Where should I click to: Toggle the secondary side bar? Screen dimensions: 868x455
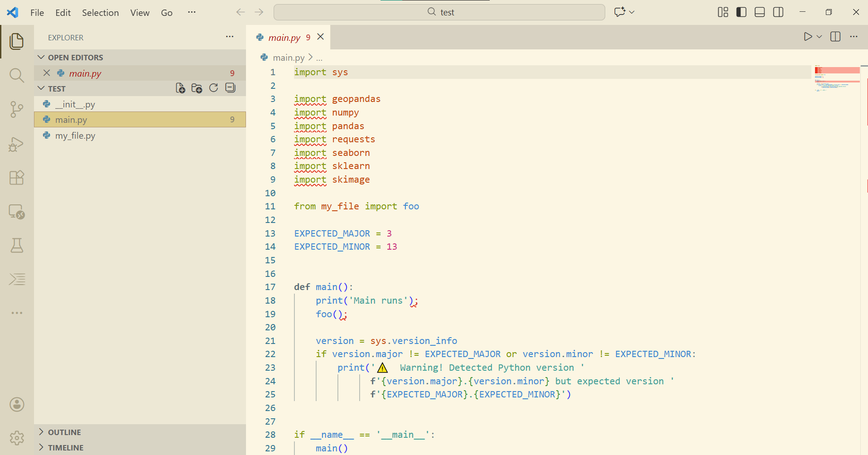(778, 12)
